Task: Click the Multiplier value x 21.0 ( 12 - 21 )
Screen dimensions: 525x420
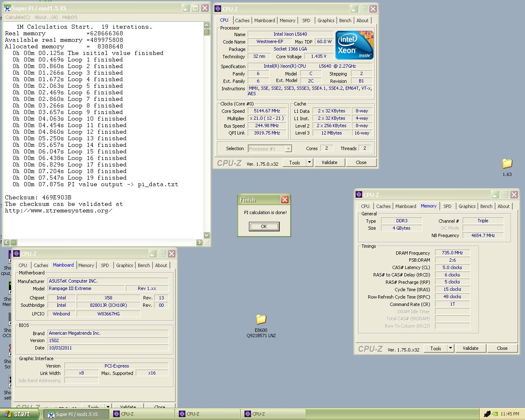Action: point(267,119)
